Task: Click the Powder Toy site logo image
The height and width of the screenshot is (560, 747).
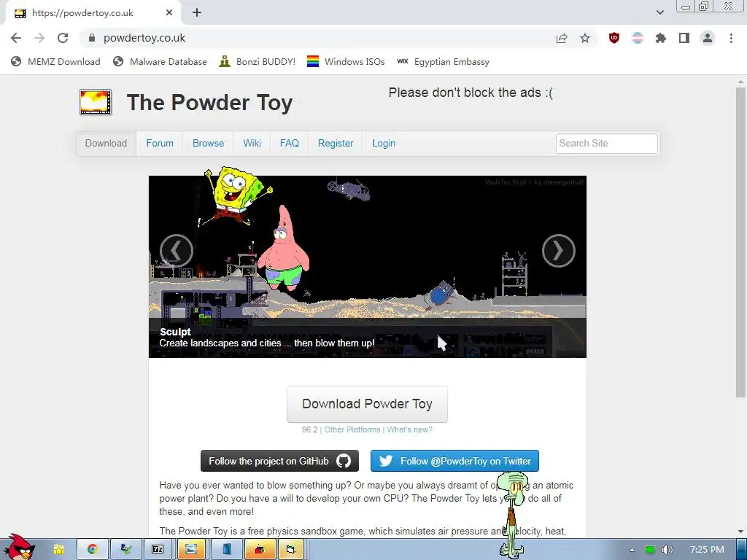Action: (x=96, y=102)
